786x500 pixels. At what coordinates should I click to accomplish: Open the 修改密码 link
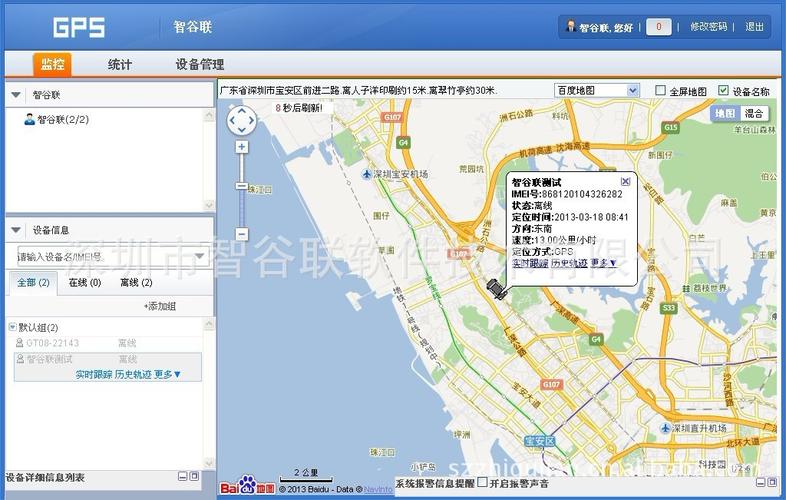708,27
